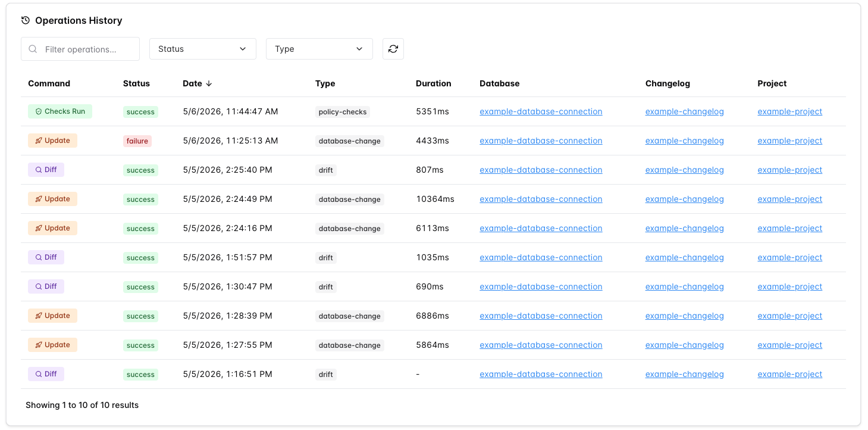Click the Diff badge dated 1:51:57 PM
868x430 pixels.
[x=46, y=257]
